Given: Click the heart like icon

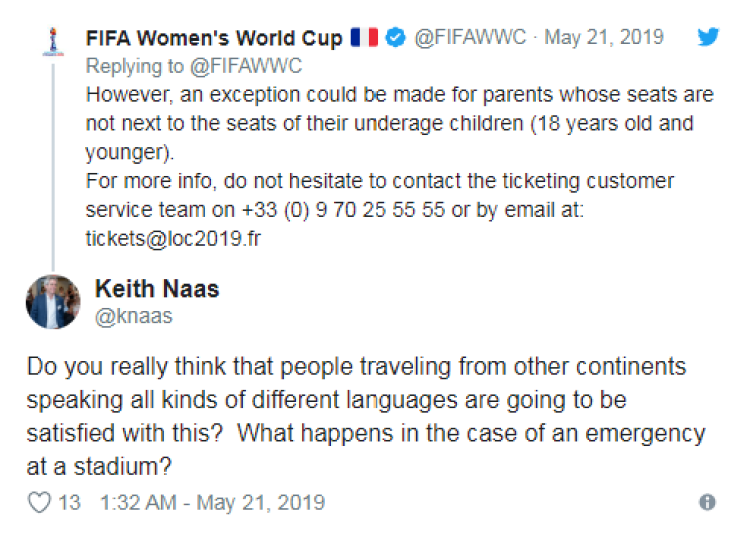Looking at the screenshot, I should (x=40, y=502).
